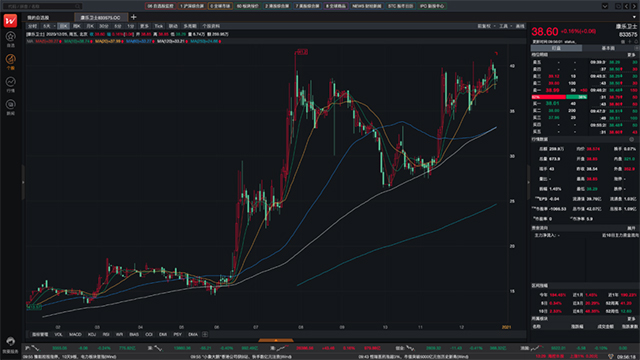Click the add indicator plus icon after DMA

(205, 334)
